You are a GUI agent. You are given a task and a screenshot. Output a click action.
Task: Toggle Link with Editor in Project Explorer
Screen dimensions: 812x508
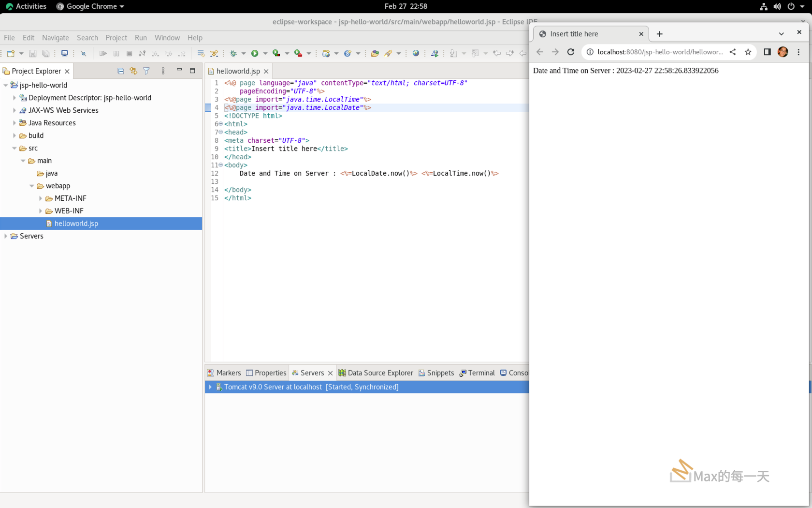coord(133,71)
